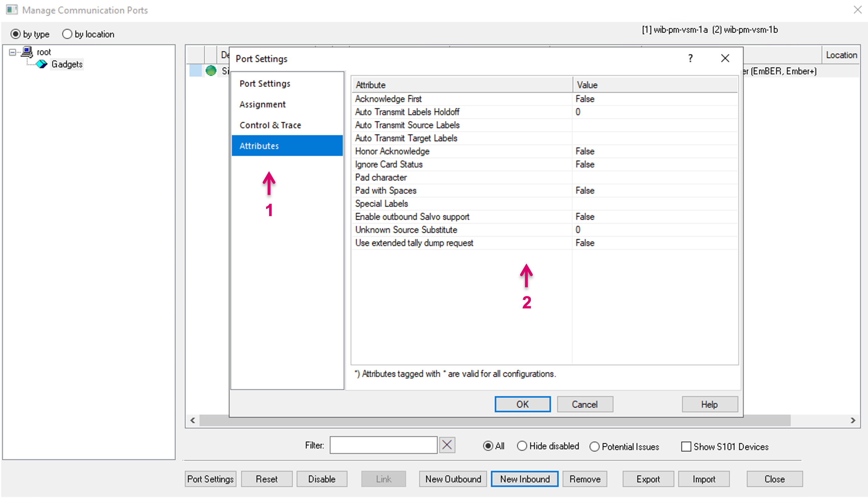Enable Show S101 Devices checkbox

pos(686,446)
